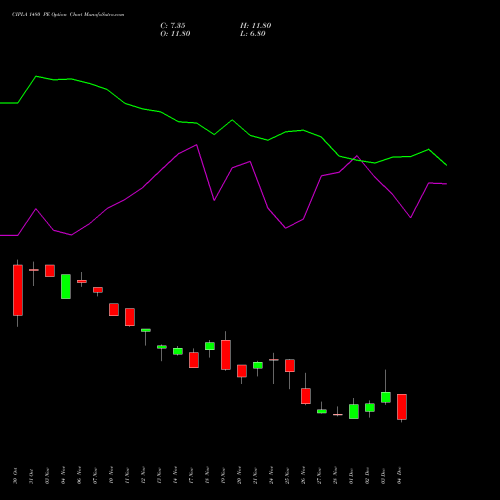Viewport: 500px width, 500px height.
Task: Click the large red candle above 19 Nov
Action: (x=226, y=355)
